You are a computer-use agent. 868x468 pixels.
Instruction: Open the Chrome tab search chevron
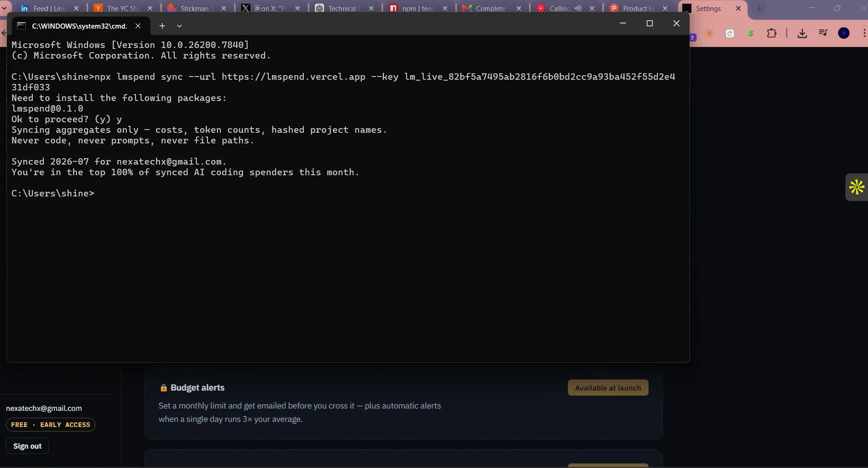pyautogui.click(x=4, y=8)
